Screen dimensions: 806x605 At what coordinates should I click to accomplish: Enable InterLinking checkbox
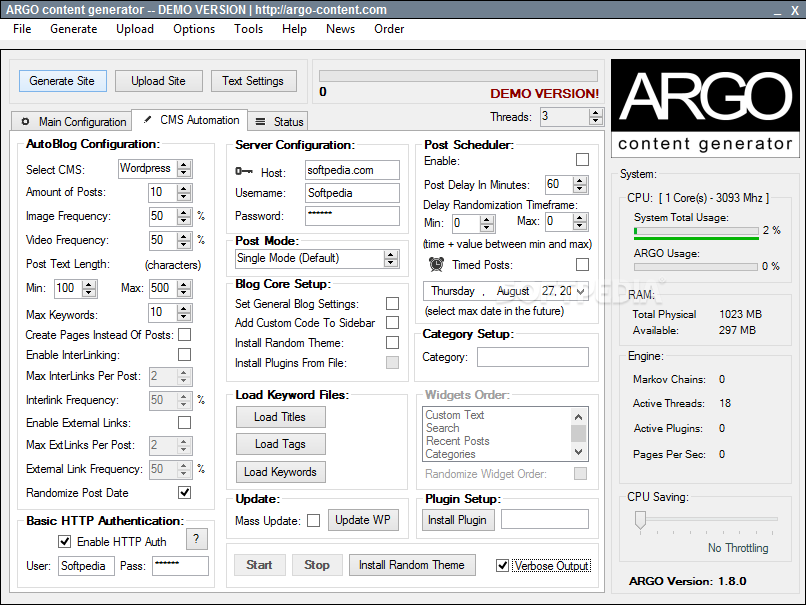185,355
